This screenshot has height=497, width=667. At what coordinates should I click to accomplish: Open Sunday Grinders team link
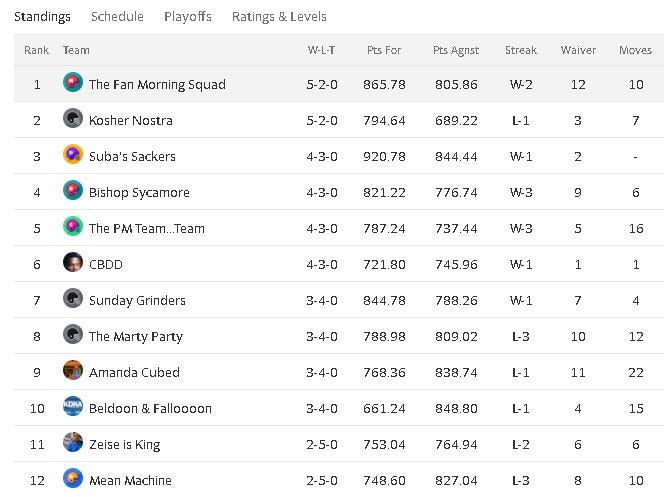[x=137, y=300]
